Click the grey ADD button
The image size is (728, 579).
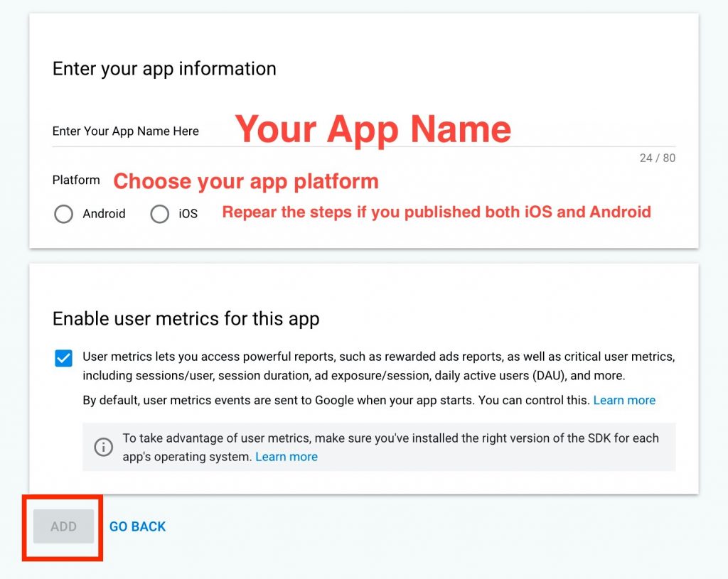pyautogui.click(x=63, y=526)
